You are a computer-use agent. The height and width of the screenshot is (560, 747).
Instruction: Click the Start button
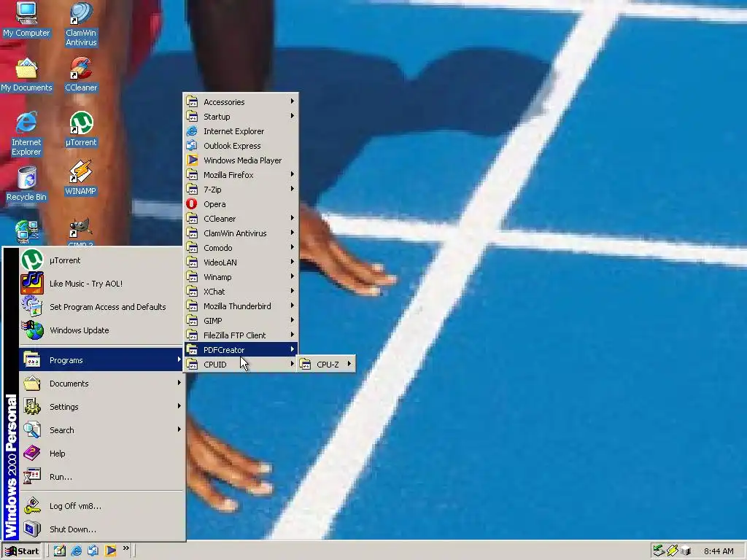pyautogui.click(x=22, y=551)
